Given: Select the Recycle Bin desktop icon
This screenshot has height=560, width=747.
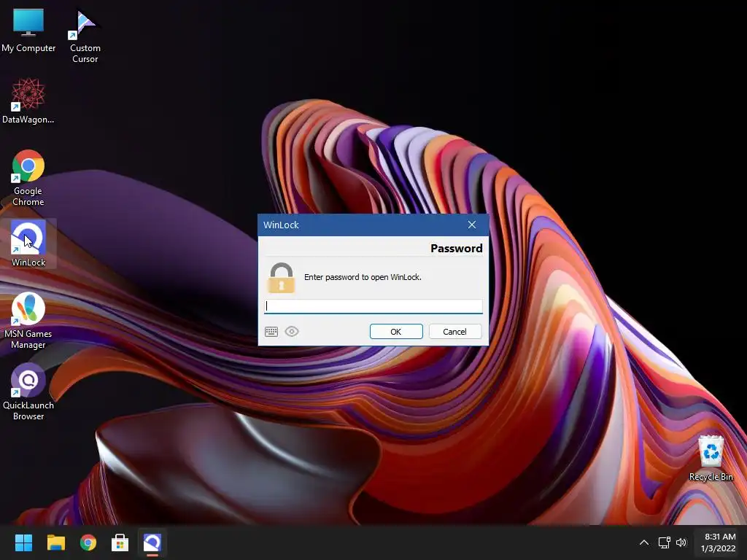Looking at the screenshot, I should 711,458.
